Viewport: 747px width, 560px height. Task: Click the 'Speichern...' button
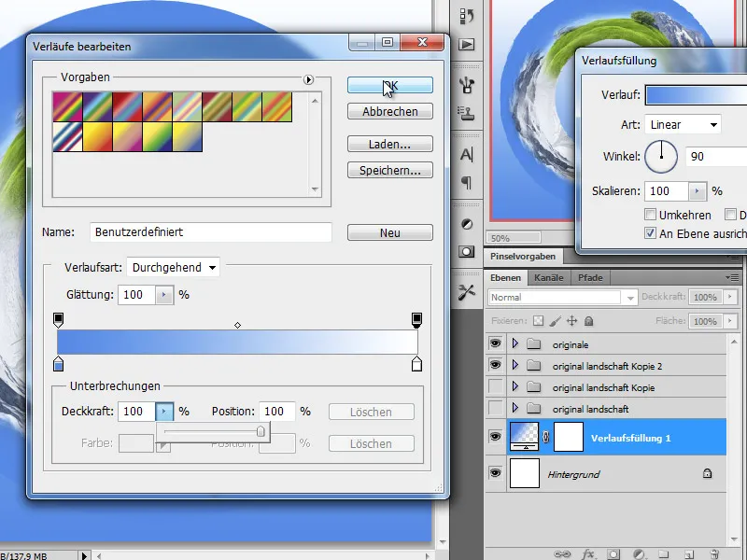390,170
